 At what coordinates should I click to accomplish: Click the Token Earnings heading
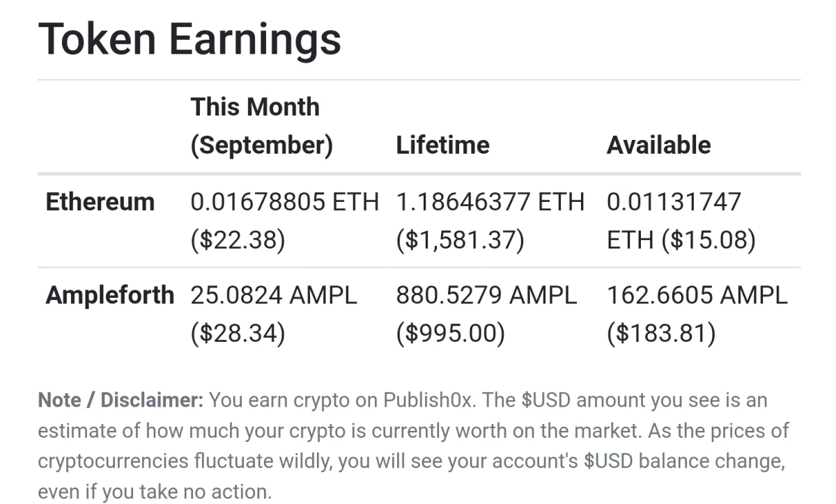tap(189, 40)
